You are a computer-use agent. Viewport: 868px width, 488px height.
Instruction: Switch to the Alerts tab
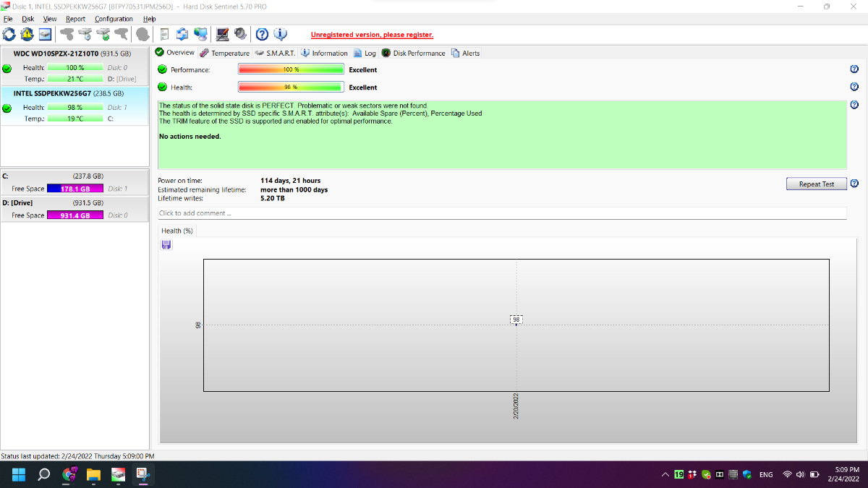(x=465, y=53)
